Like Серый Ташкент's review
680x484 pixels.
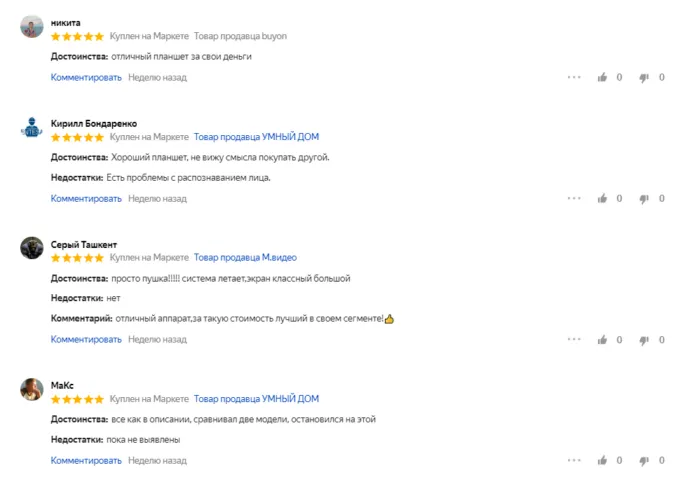[602, 340]
